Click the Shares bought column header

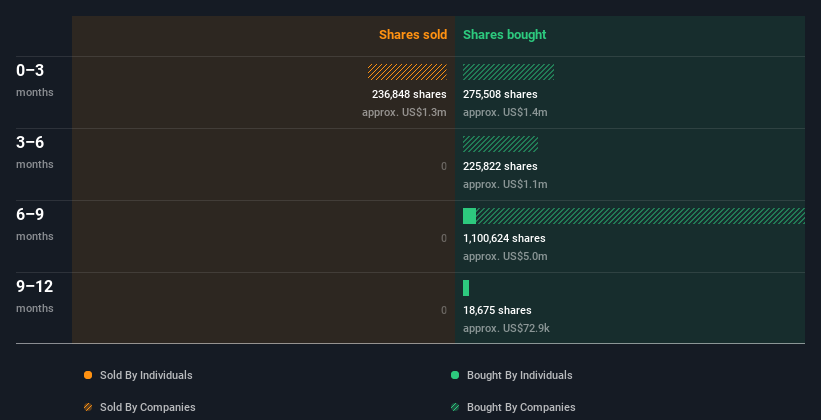click(505, 35)
